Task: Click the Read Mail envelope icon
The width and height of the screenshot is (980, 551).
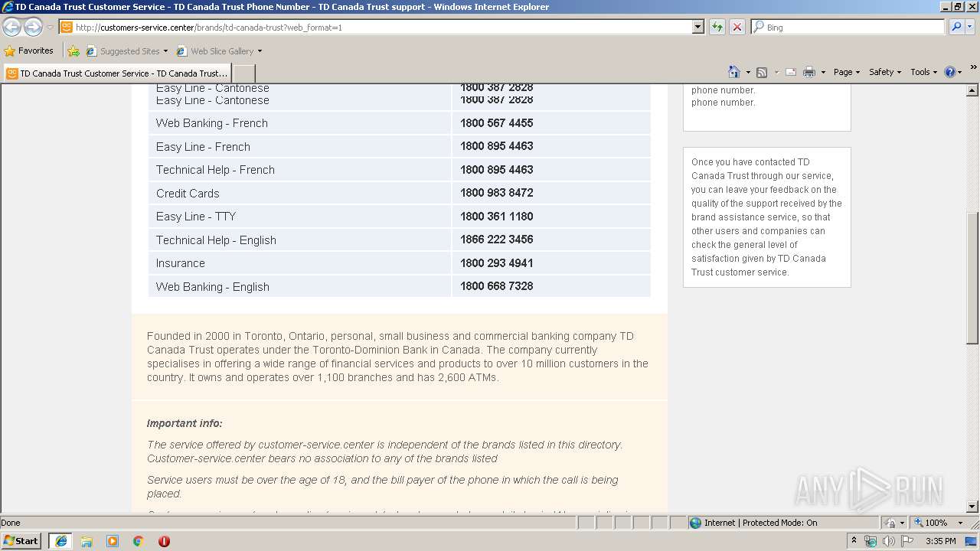Action: pyautogui.click(x=791, y=72)
